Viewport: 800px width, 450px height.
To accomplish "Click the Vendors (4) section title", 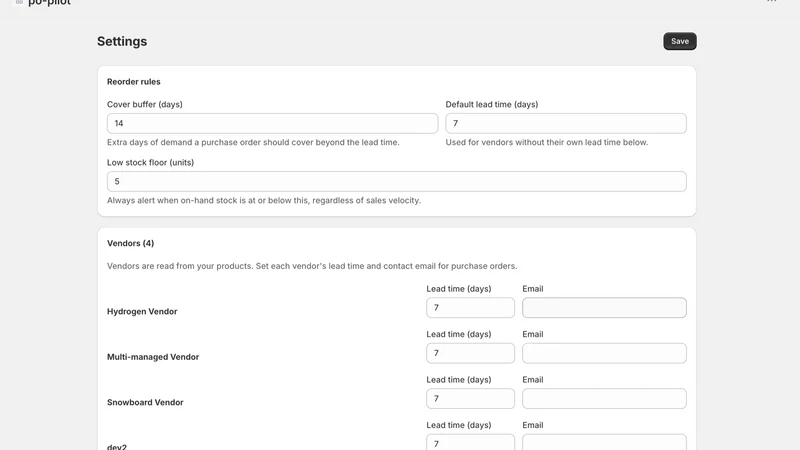I will point(131,243).
